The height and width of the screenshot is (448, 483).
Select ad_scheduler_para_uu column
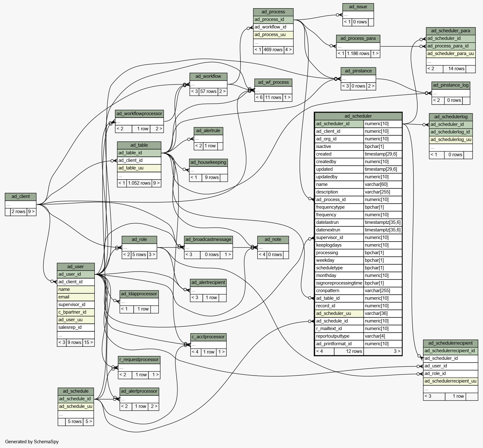450,54
